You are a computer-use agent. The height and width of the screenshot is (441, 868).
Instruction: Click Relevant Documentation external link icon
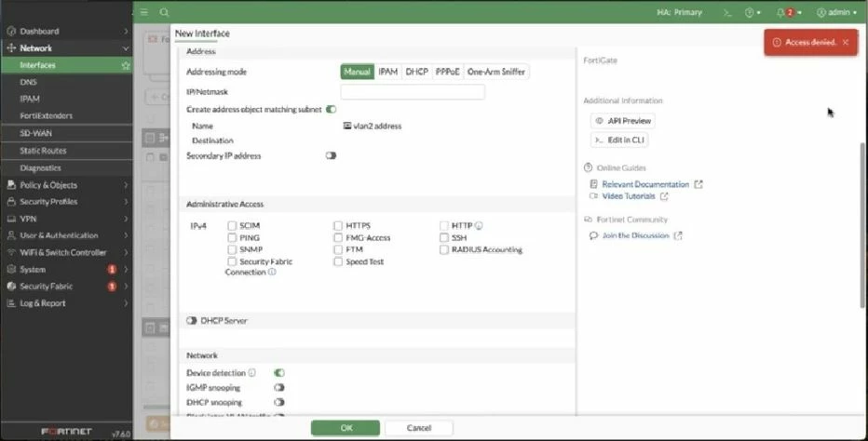coord(698,184)
